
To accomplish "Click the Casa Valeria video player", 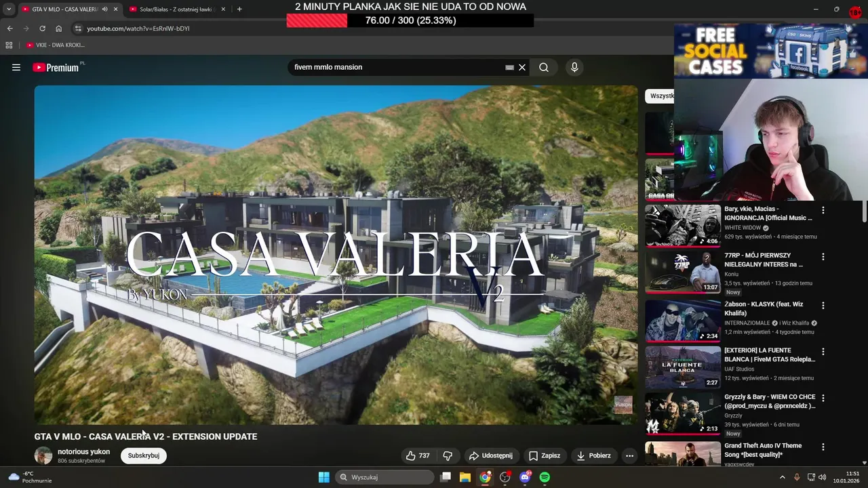I will point(336,255).
